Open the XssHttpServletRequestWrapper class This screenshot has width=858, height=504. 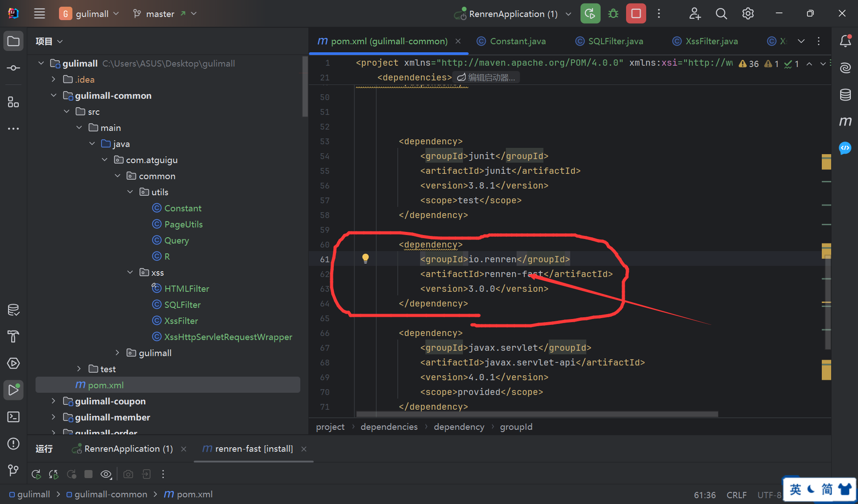(x=228, y=337)
